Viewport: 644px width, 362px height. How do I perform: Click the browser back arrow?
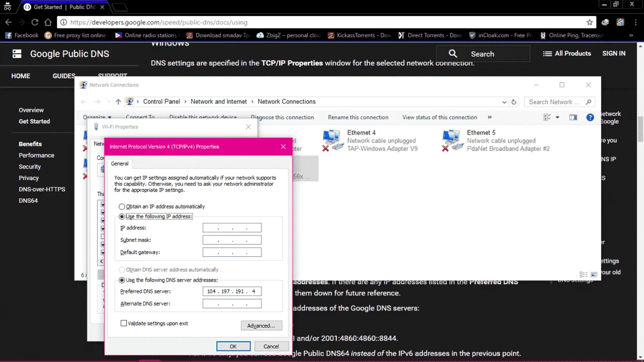(x=9, y=23)
